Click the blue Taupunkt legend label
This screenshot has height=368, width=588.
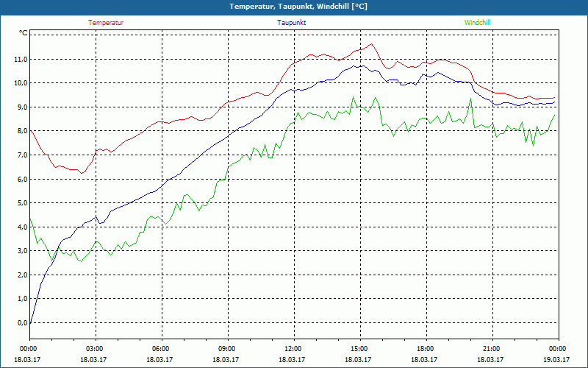291,23
